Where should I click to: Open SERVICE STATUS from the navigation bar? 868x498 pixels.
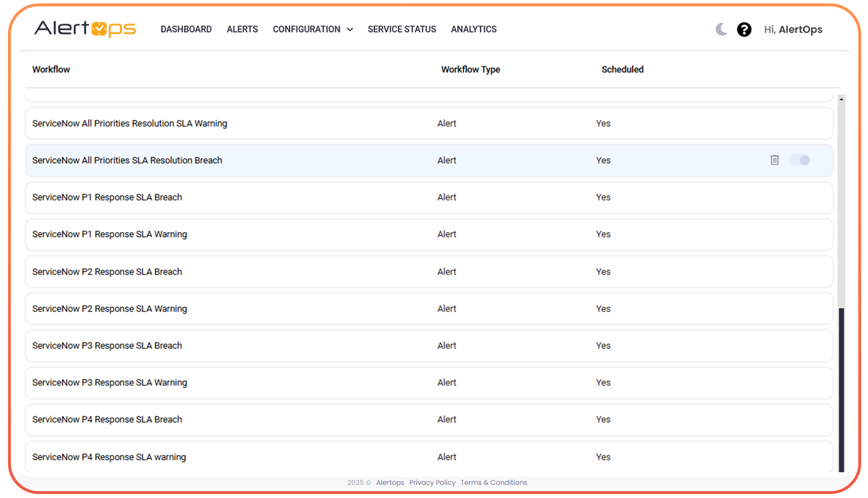point(402,29)
